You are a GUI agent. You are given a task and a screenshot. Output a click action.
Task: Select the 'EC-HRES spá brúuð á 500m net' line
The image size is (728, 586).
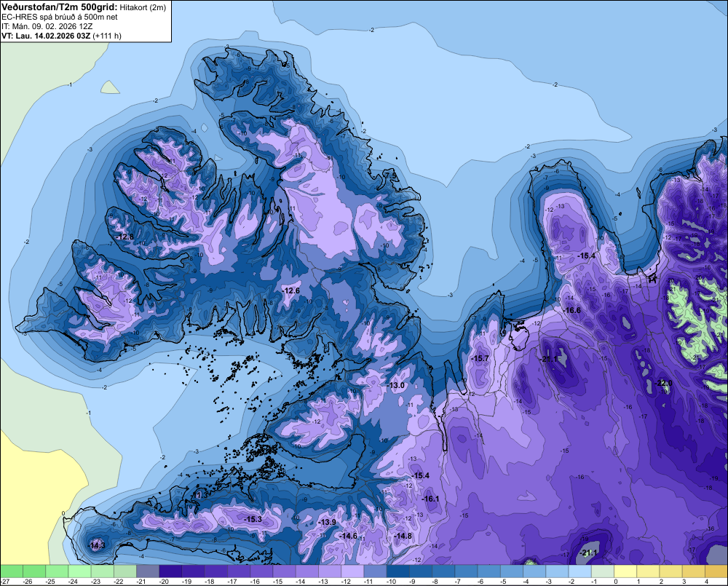(x=59, y=17)
